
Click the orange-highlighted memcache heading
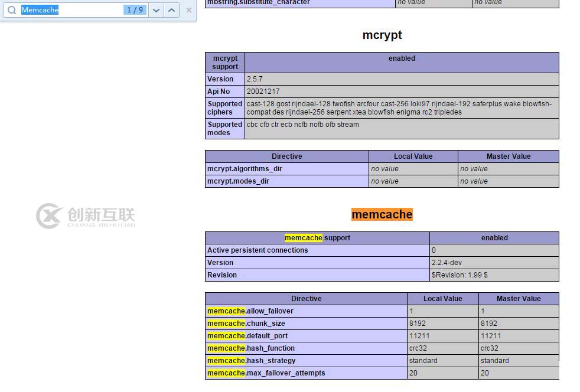[x=382, y=214]
